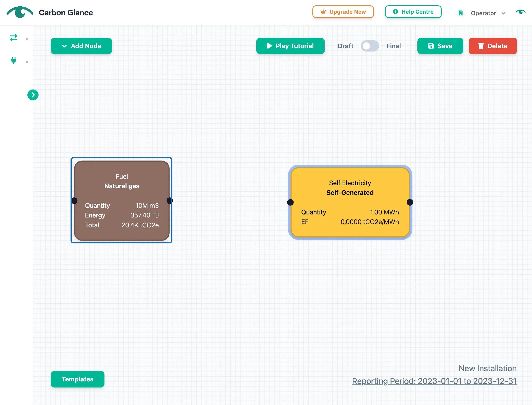
Task: Click the small eye icon at top right
Action: coord(521,12)
